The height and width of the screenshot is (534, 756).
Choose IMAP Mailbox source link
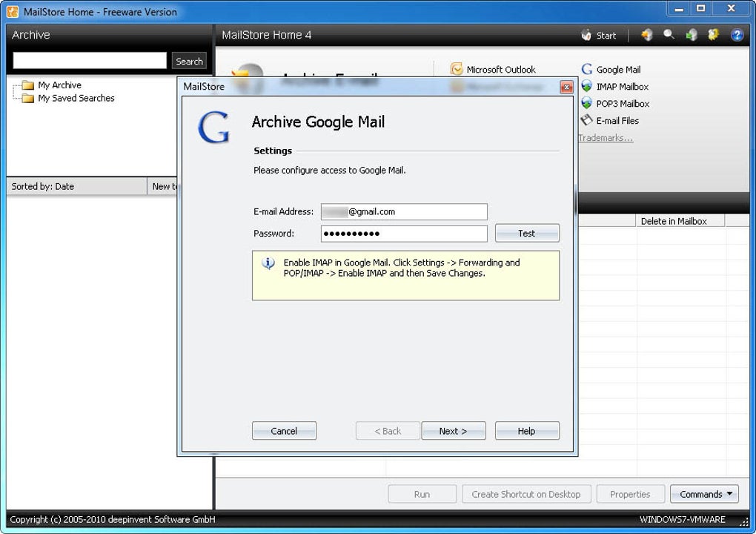coord(623,87)
